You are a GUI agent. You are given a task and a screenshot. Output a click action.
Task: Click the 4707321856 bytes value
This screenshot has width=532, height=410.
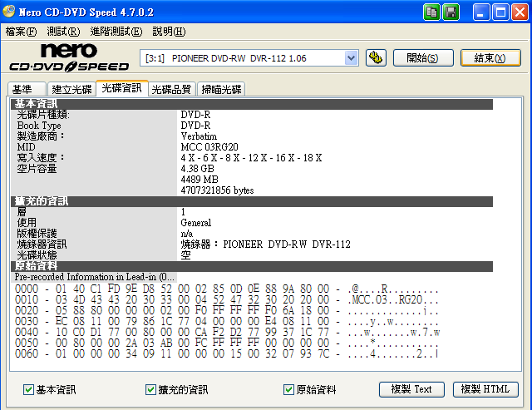(217, 190)
